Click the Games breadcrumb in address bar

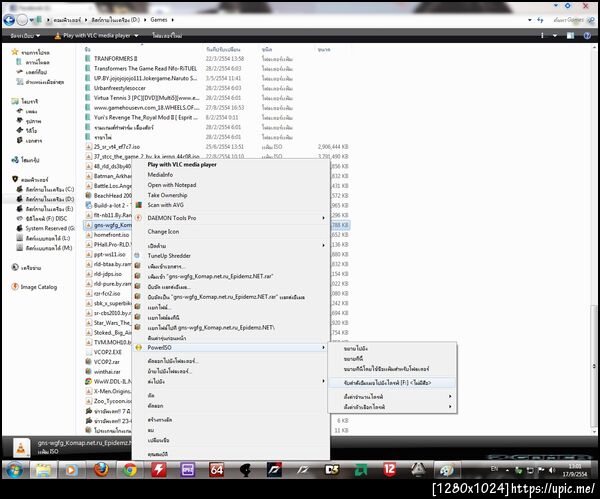(x=159, y=20)
